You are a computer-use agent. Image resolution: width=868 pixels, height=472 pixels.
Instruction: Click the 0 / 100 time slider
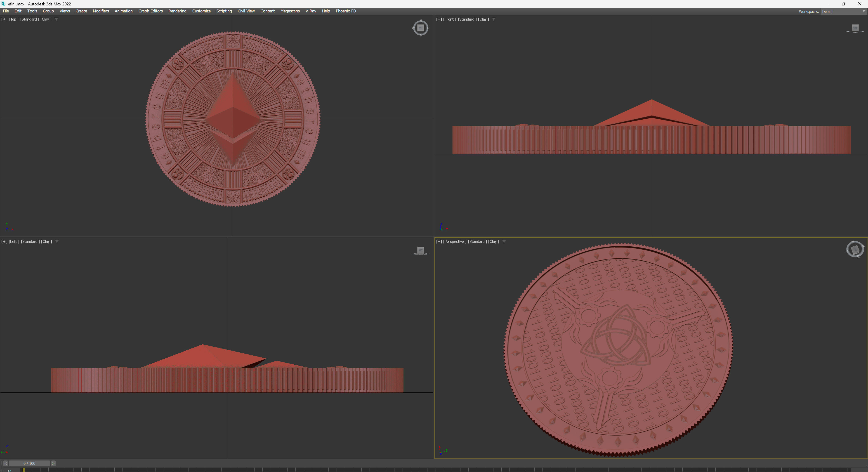point(29,463)
